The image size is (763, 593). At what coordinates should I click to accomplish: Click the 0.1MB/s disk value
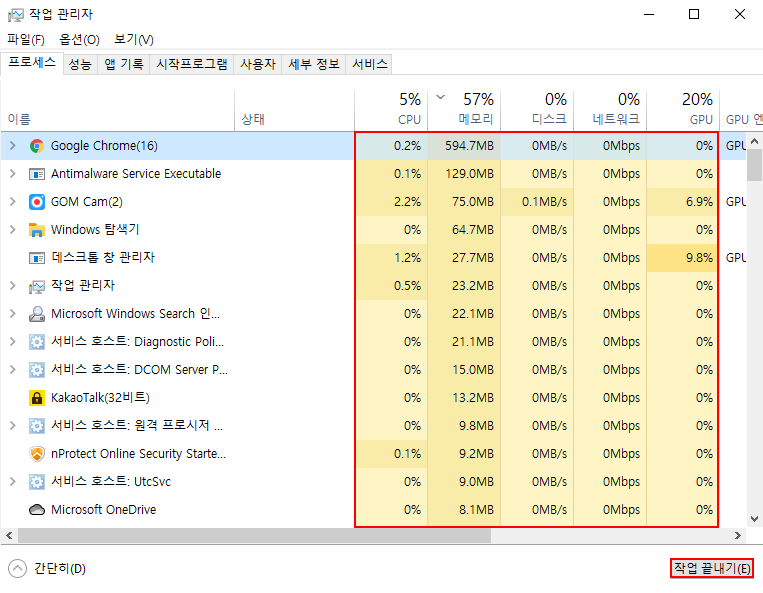point(544,202)
